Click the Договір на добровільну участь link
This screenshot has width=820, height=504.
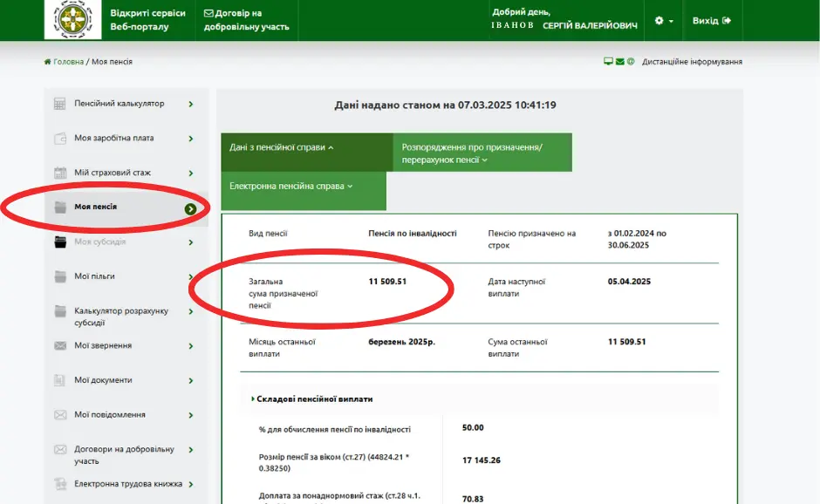point(247,19)
